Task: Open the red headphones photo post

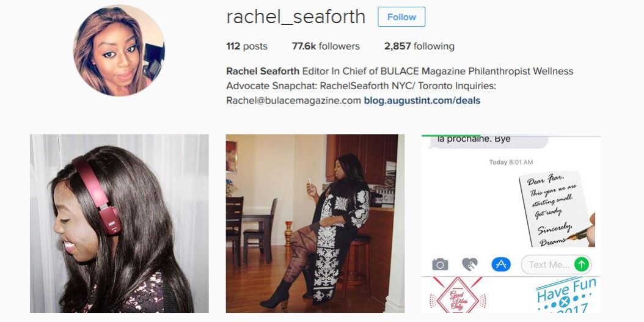Action: tap(119, 224)
